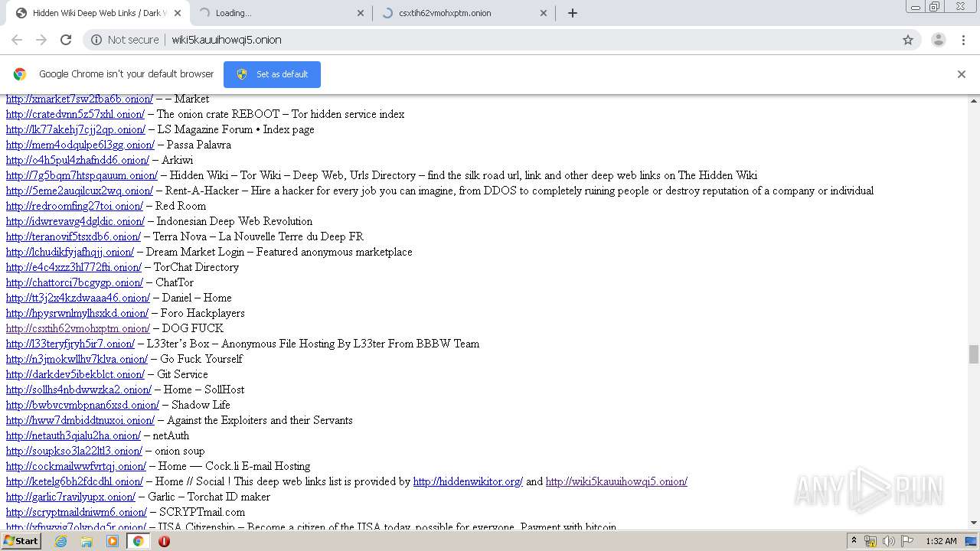
Task: Click the 1:32 AM clock
Action: [x=941, y=541]
